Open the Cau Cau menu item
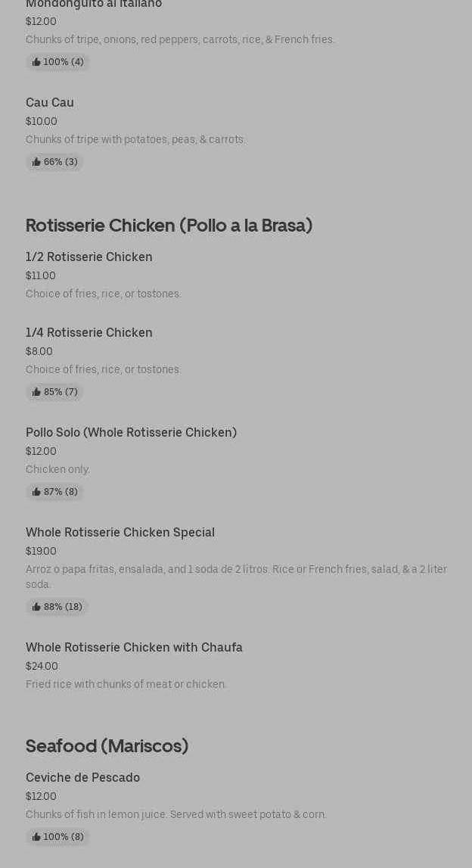Viewport: 472px width, 868px height. point(50,102)
